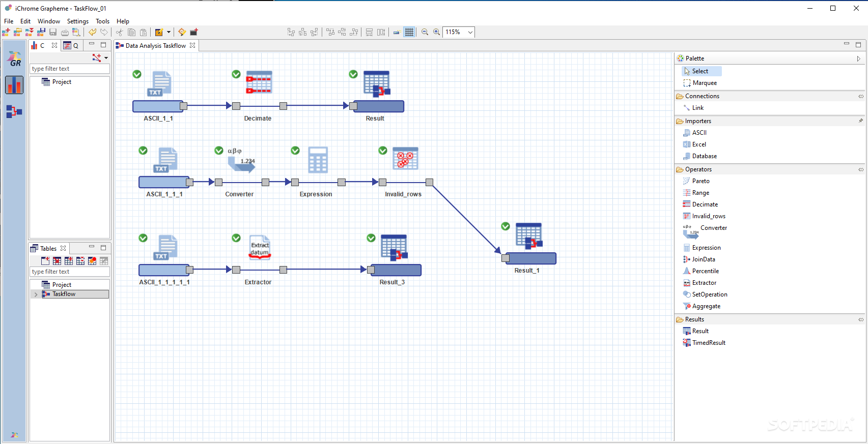
Task: Pick the Excel importer in palette
Action: point(694,144)
